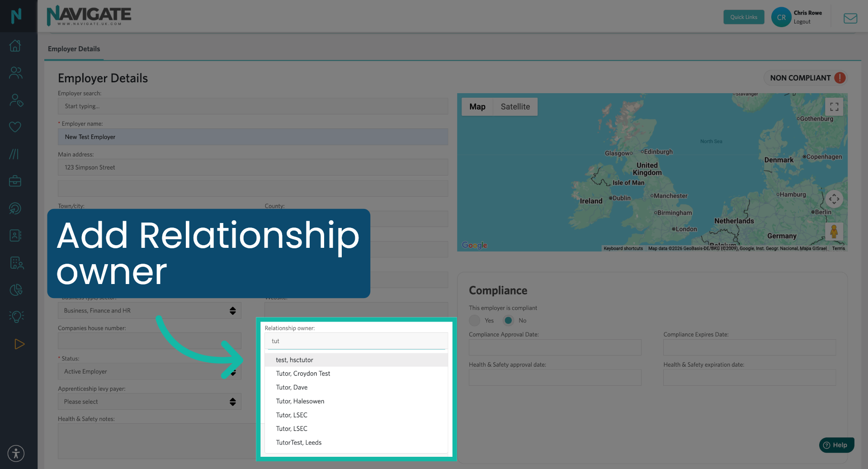Open the heart icon in the sidebar
The height and width of the screenshot is (469, 868).
point(15,127)
